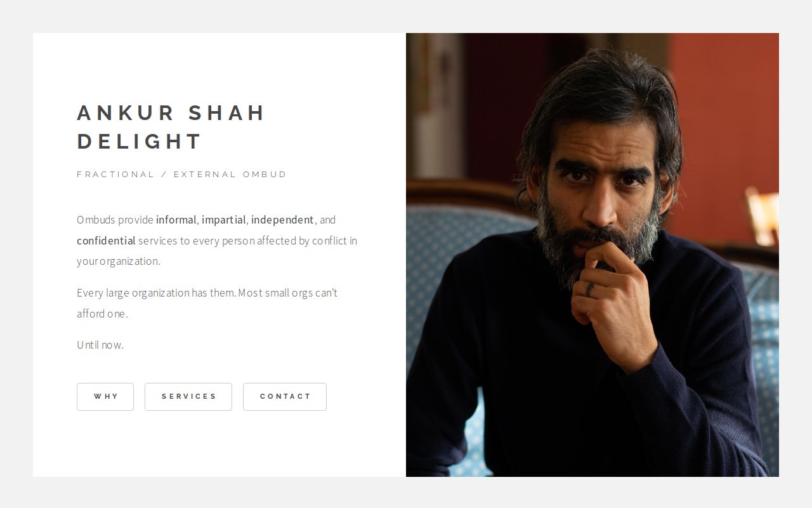Viewport: 812px width, 508px height.
Task: Click the word SHAH in the heading
Action: 226,112
